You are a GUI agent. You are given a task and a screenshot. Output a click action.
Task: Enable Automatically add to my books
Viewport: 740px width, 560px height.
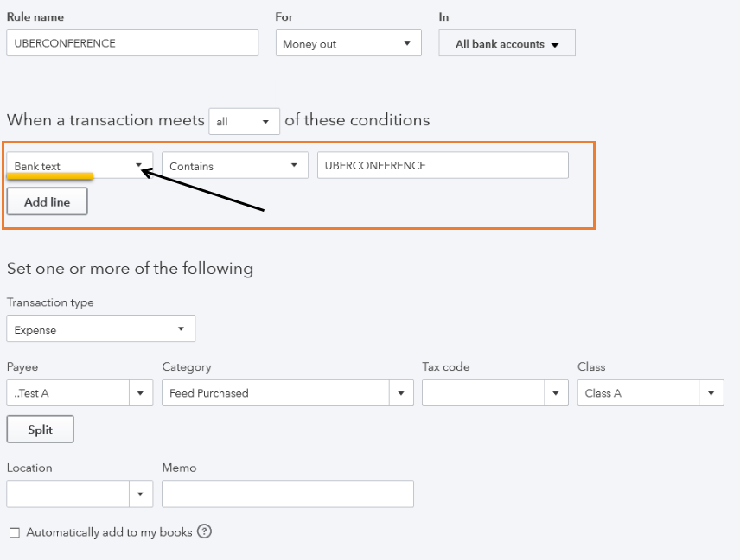point(14,532)
